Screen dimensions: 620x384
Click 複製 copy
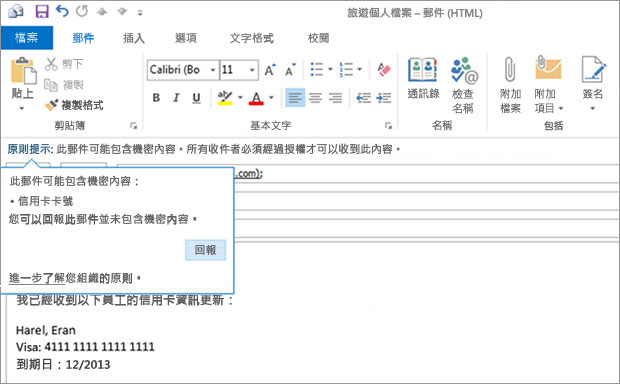click(x=64, y=85)
